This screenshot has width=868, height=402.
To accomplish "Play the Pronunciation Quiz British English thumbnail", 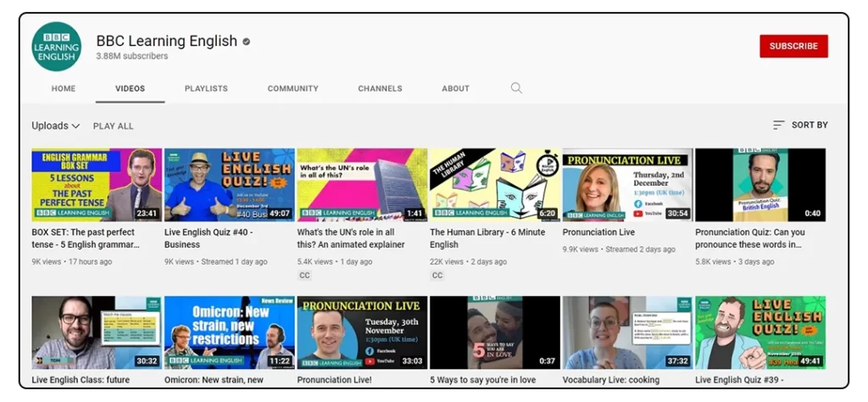I will pos(760,184).
